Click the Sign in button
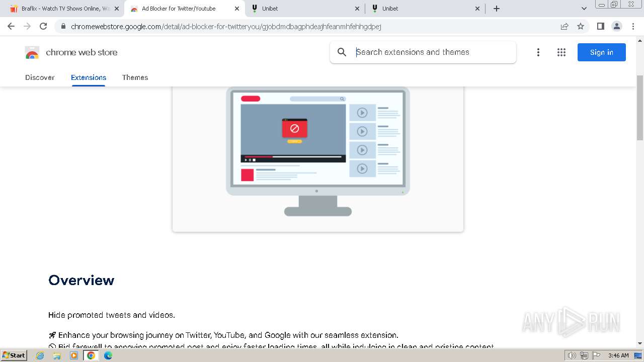 601,52
